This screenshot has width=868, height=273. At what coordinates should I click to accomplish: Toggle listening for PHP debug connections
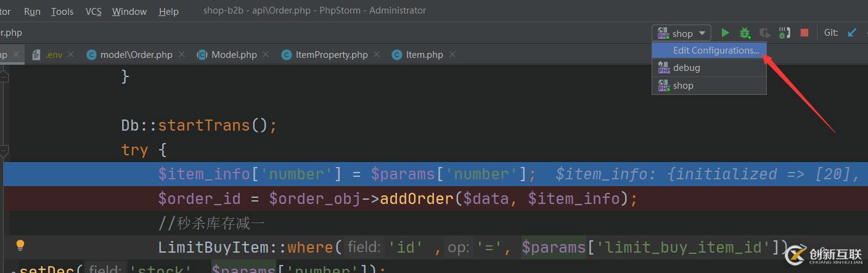[784, 33]
